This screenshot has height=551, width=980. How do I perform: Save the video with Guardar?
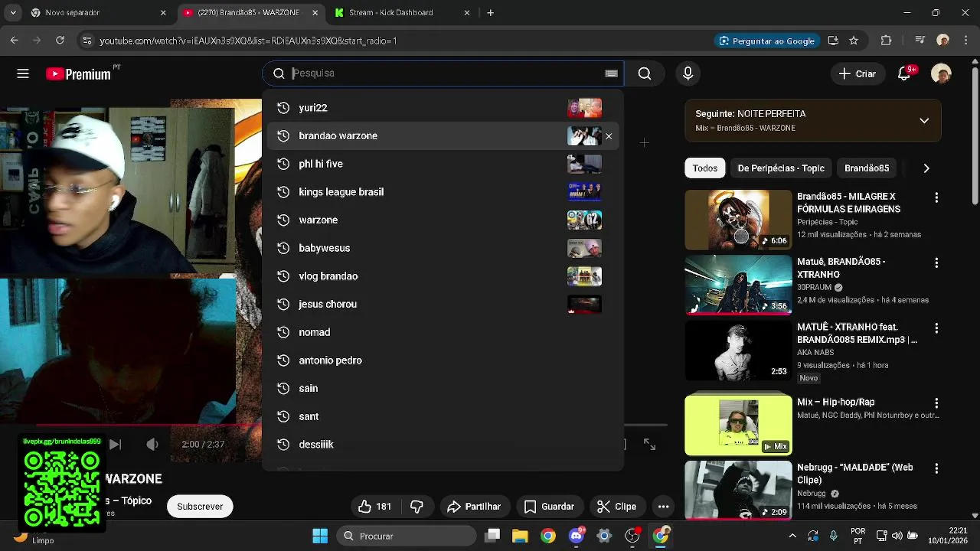pos(549,507)
